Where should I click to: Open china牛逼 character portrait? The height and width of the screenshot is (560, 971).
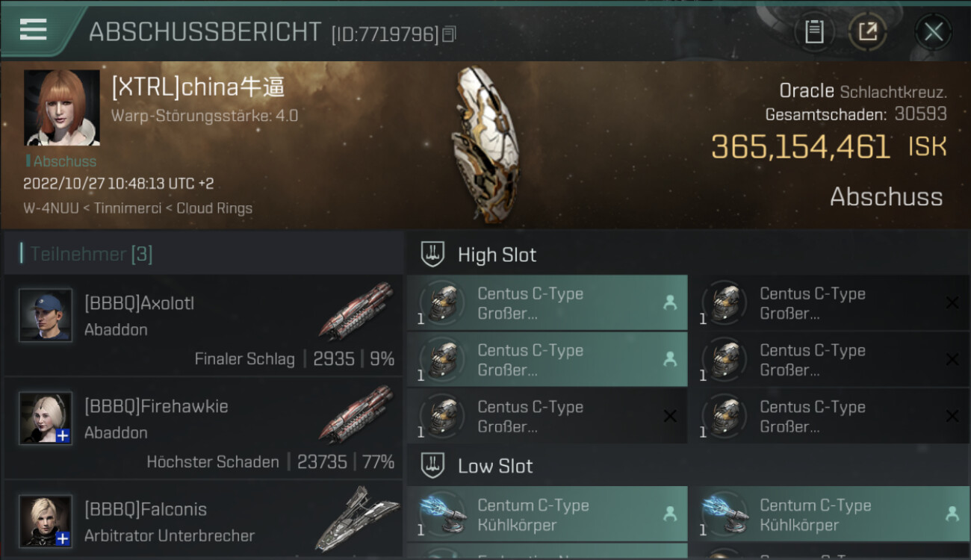click(x=61, y=108)
